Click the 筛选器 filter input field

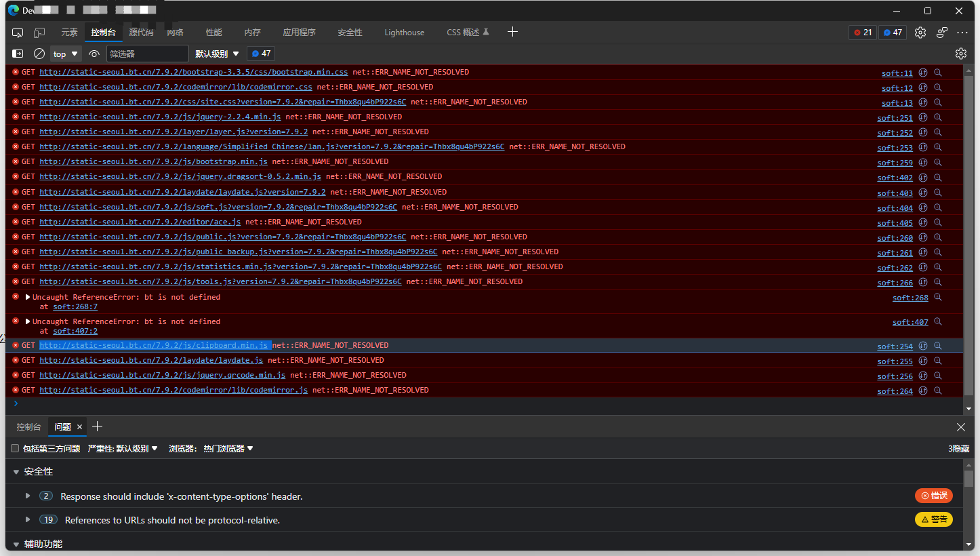147,54
